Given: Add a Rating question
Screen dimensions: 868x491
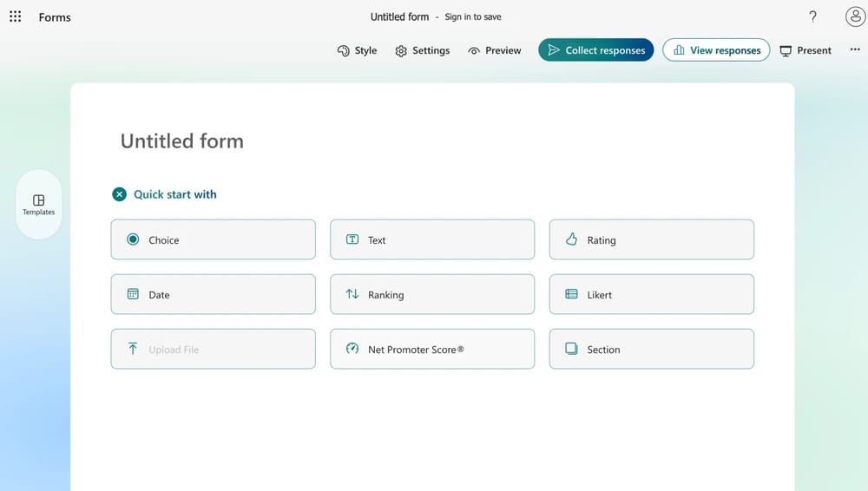Looking at the screenshot, I should point(651,239).
